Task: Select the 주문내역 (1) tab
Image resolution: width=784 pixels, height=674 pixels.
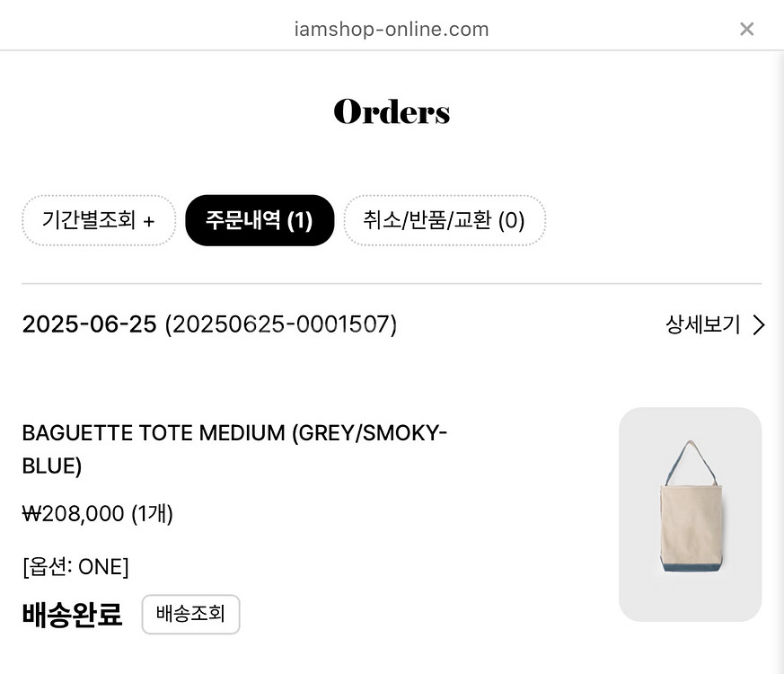Action: click(260, 220)
